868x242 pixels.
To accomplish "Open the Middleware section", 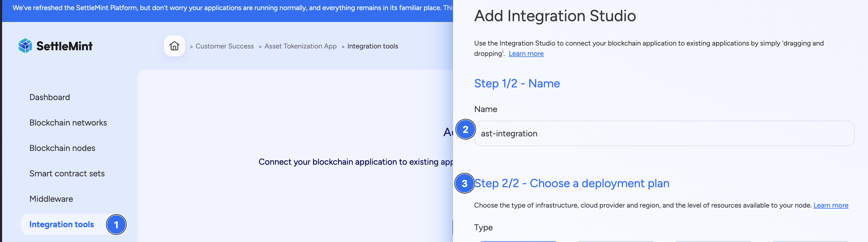I will [x=51, y=199].
